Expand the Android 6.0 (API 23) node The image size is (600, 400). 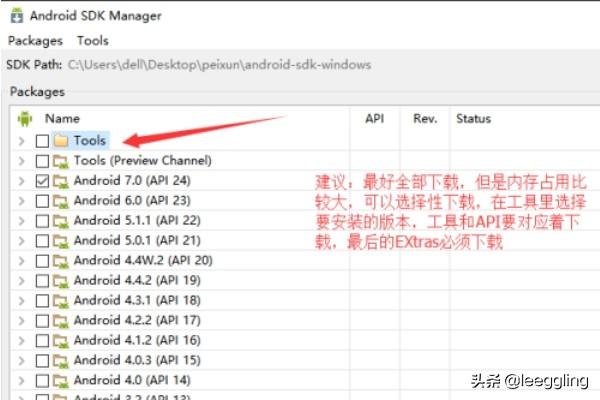click(x=21, y=201)
